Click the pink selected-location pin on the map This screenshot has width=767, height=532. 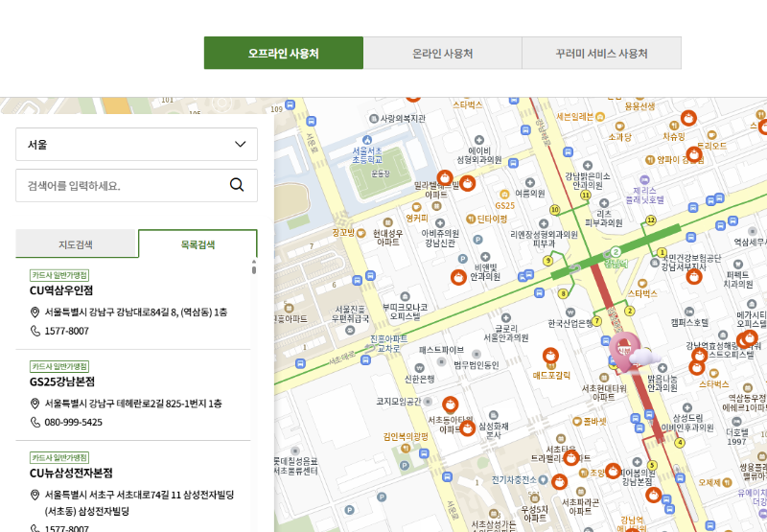coord(624,350)
